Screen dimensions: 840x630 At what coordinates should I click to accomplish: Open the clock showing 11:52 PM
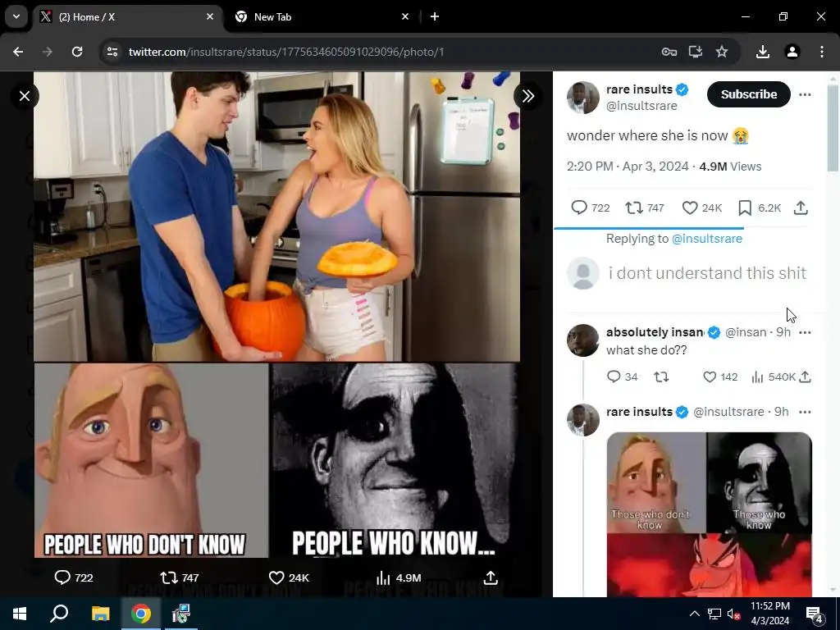click(769, 614)
